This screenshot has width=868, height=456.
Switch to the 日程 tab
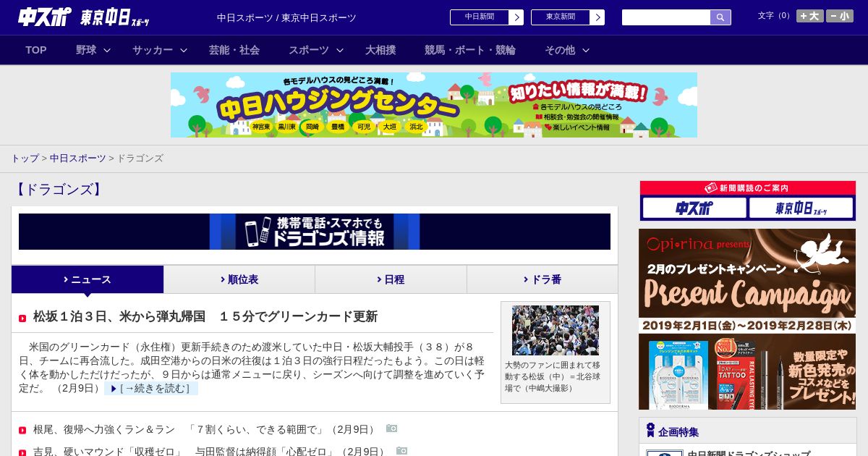391,279
